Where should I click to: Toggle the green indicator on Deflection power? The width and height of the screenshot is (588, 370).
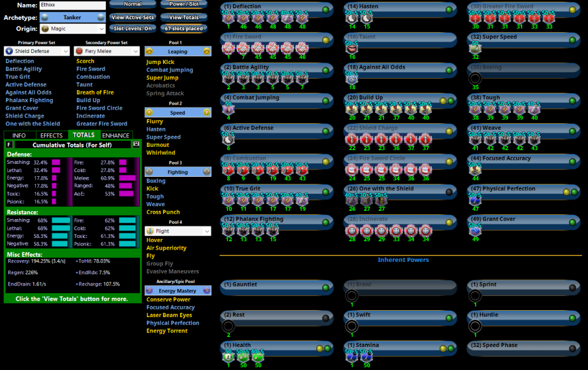tap(326, 10)
